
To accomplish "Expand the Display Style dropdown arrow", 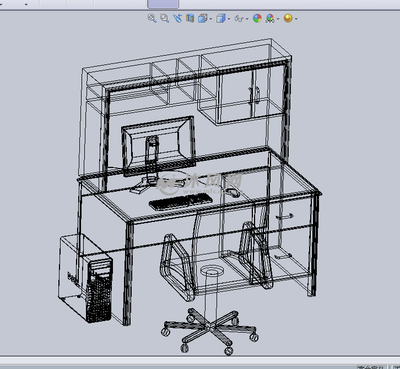I will (x=229, y=19).
